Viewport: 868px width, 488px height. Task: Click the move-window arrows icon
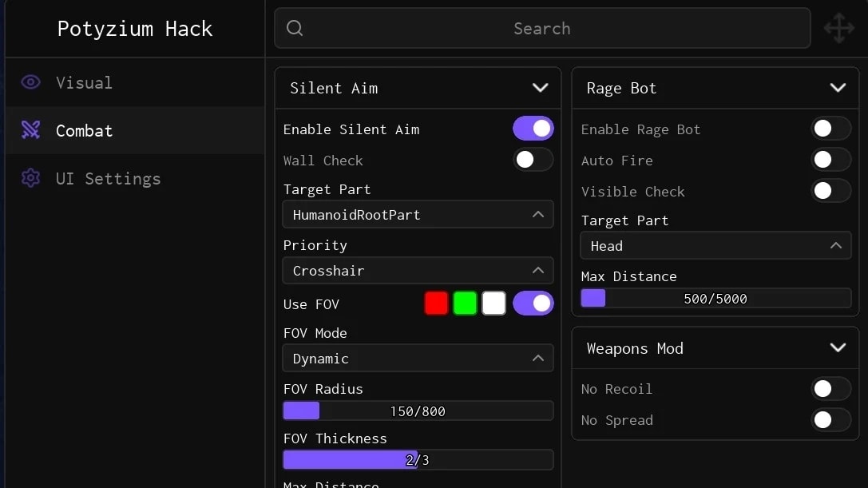(839, 28)
